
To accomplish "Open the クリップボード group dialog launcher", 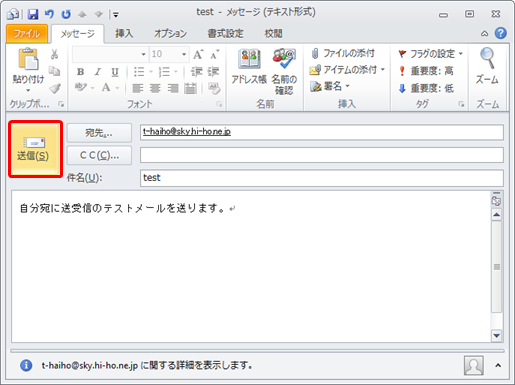I will pos(61,104).
